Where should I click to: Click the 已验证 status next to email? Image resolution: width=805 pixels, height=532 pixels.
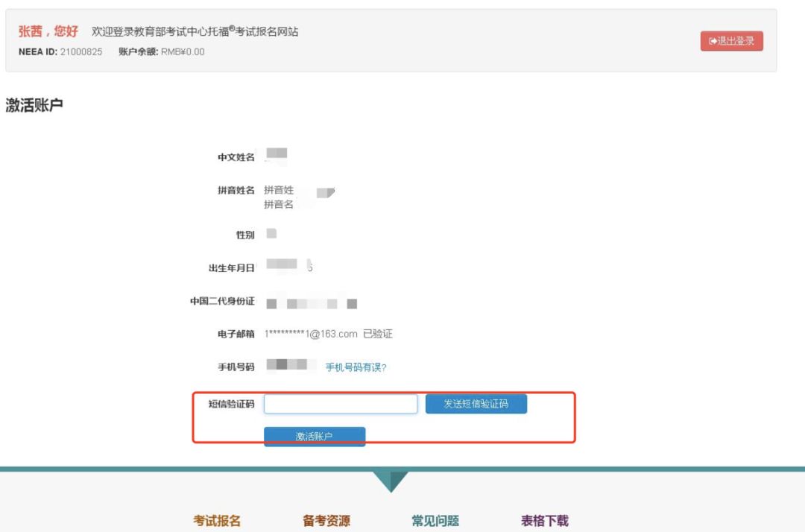379,333
